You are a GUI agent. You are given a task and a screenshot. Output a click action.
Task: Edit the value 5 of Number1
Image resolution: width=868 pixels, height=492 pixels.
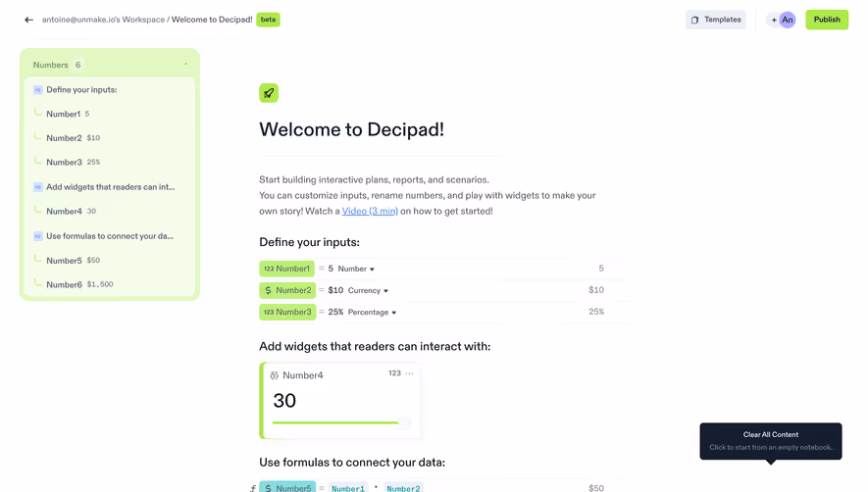pos(331,269)
